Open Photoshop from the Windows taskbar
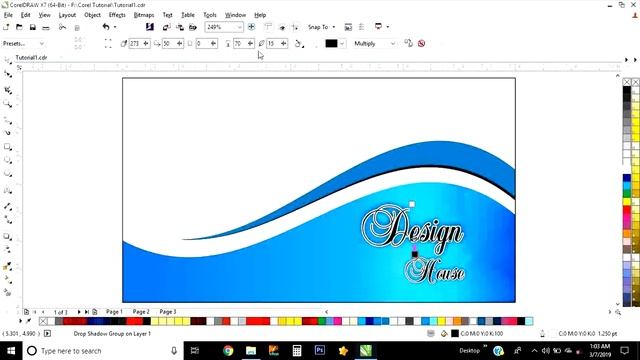640x360 pixels. pos(320,351)
